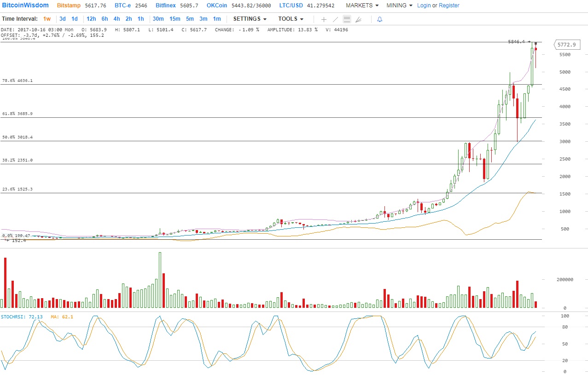Click the price alert bell icon
This screenshot has height=375, width=588.
(x=379, y=19)
